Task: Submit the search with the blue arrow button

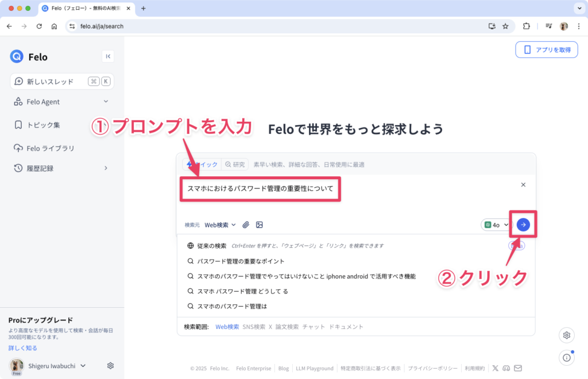Action: 523,225
